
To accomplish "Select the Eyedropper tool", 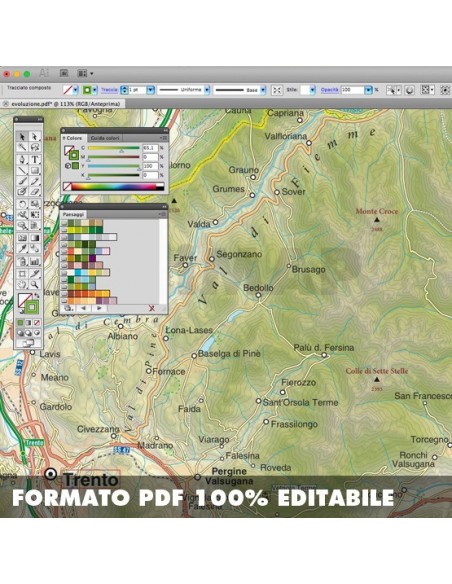I will [x=22, y=248].
